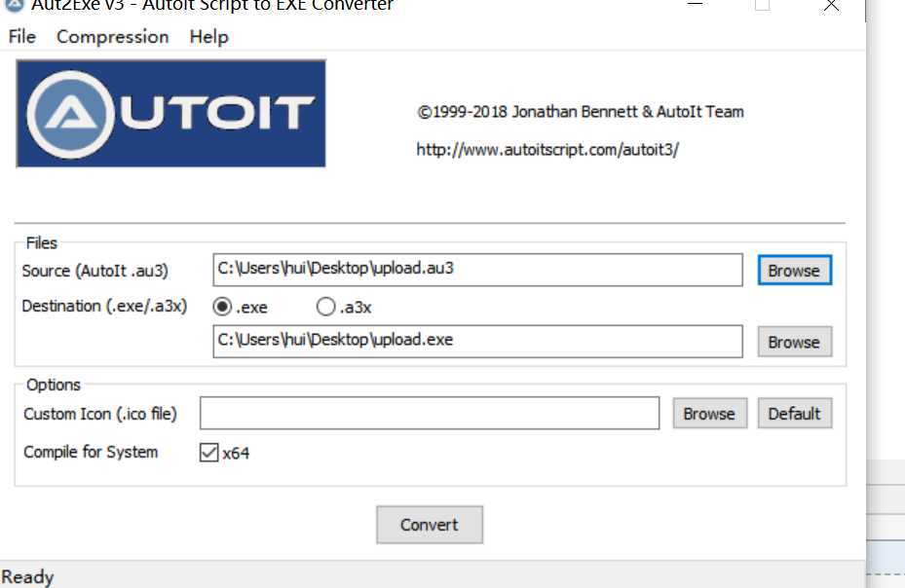The image size is (905, 588).
Task: Click the Ready status bar text
Action: click(x=27, y=577)
